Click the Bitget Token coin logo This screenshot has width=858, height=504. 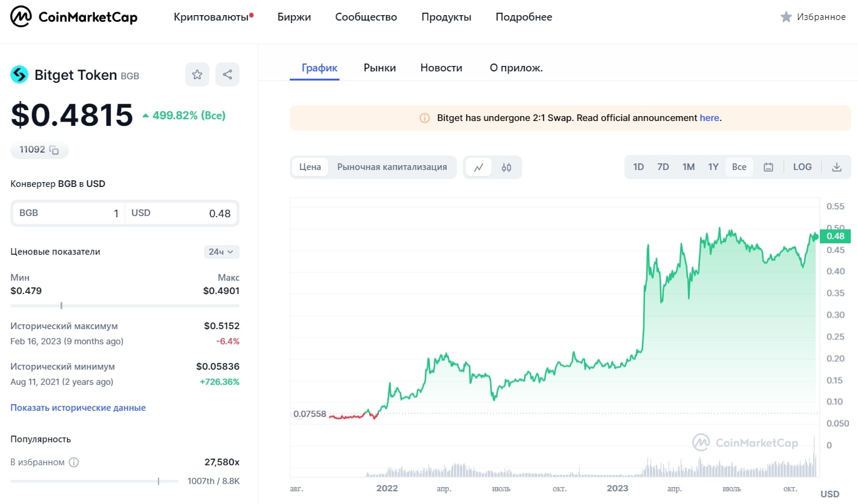click(x=19, y=74)
